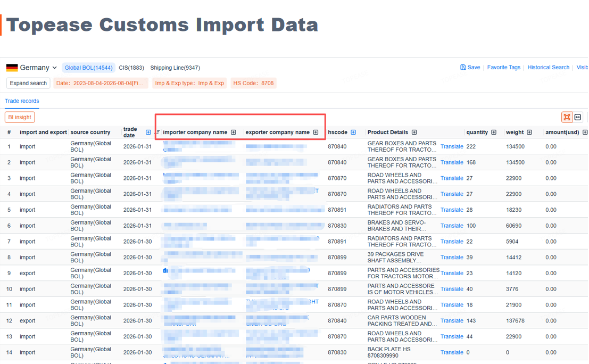This screenshot has height=364, width=589.
Task: Translate row 8 drive shaft details
Action: (452, 258)
